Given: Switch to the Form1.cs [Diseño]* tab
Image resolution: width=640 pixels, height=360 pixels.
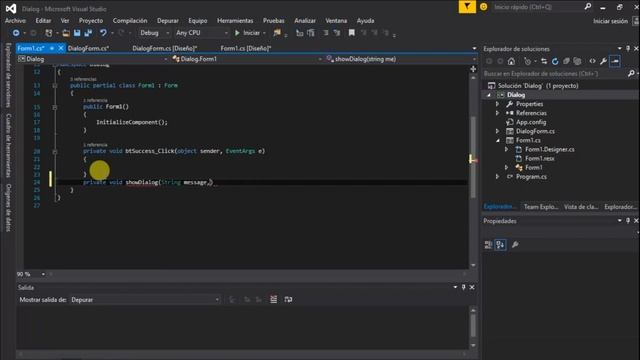Looking at the screenshot, I should pos(246,48).
